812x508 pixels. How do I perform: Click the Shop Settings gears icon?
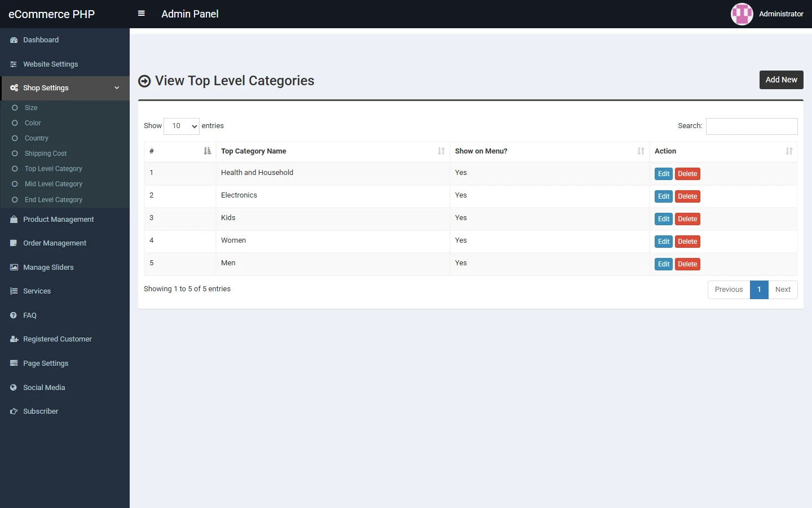14,88
